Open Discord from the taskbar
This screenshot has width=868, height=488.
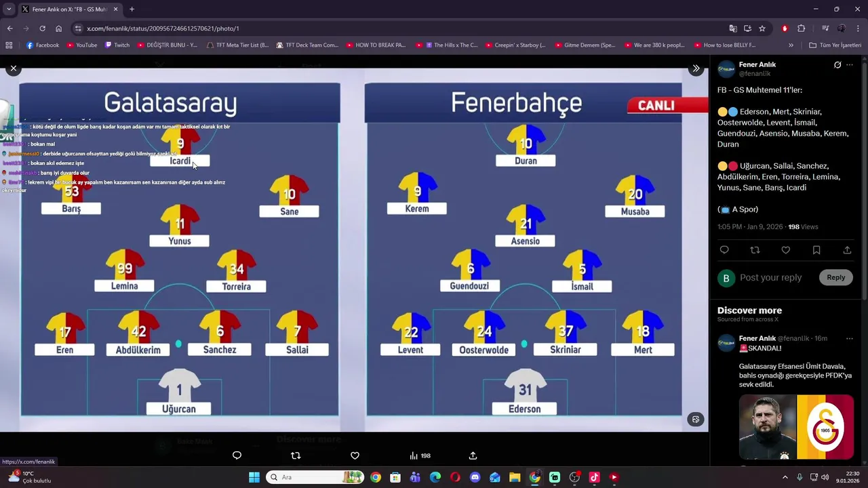coord(475,477)
